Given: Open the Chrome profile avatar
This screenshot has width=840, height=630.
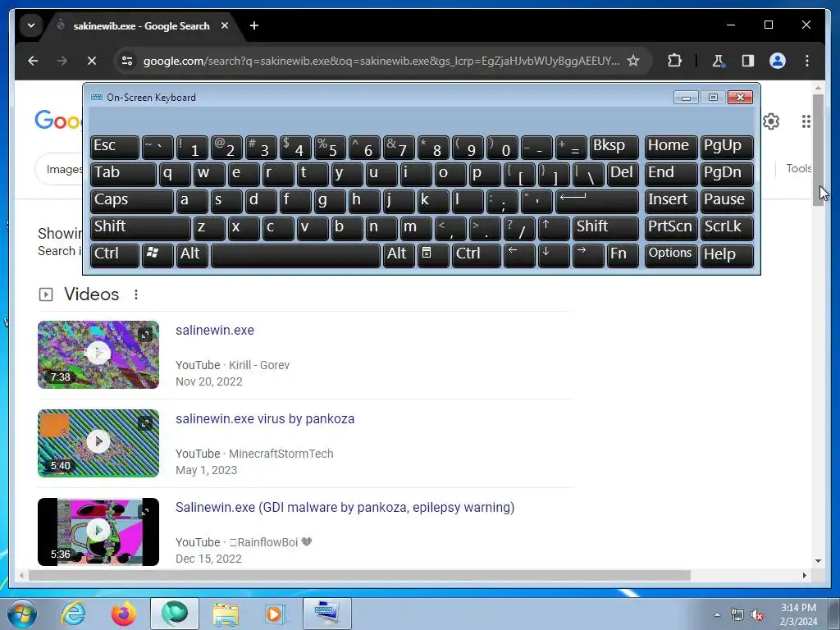Looking at the screenshot, I should pos(778,61).
